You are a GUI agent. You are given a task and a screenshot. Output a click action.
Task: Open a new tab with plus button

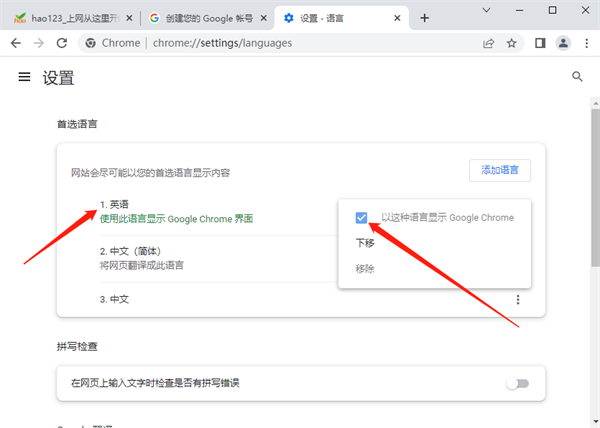(x=424, y=18)
